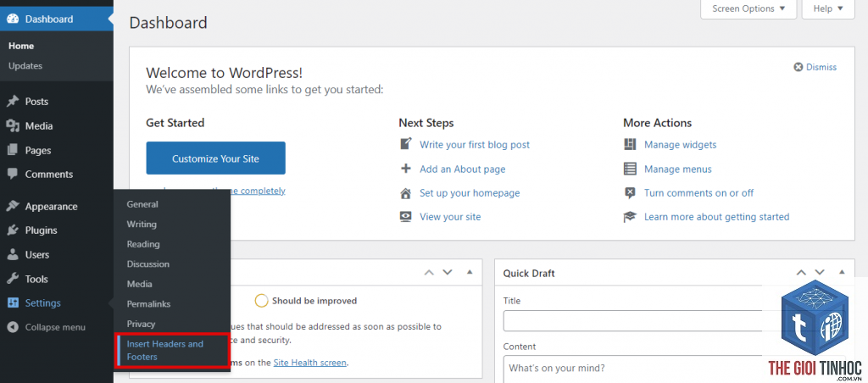The width and height of the screenshot is (868, 383).
Task: Open the Screen Options dropdown
Action: coord(748,8)
